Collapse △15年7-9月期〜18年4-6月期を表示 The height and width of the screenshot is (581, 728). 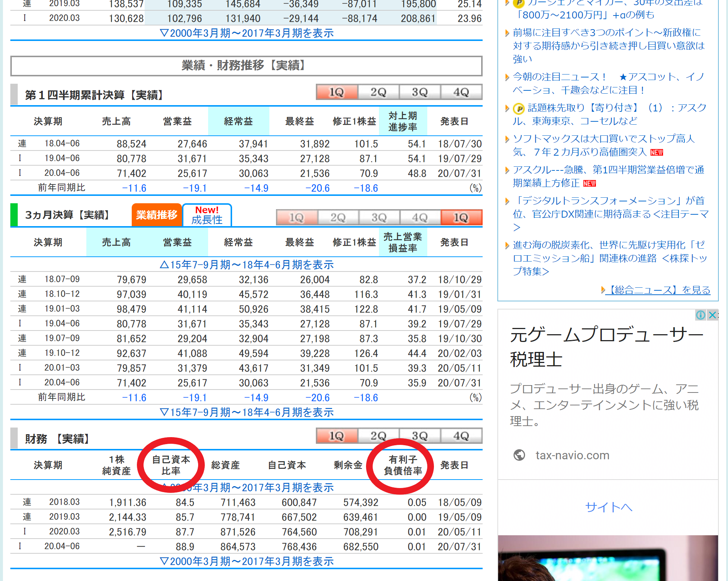point(246,265)
